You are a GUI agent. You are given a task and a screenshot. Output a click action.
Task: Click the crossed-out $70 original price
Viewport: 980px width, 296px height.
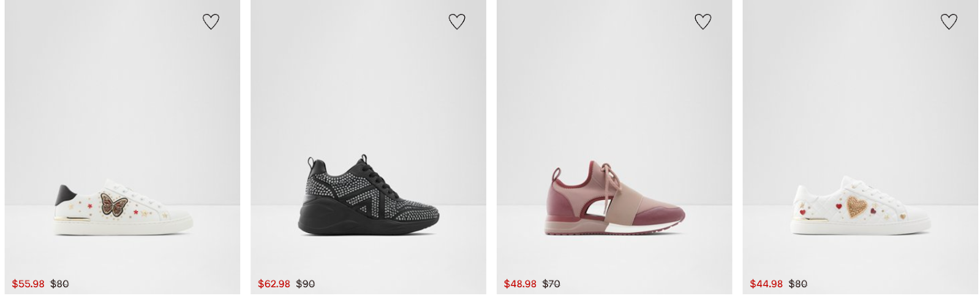(x=551, y=284)
